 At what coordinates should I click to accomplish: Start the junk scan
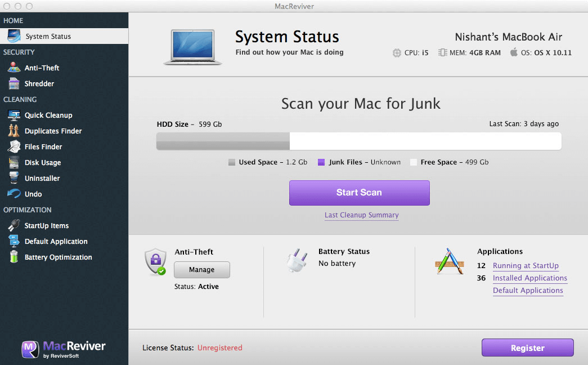359,193
